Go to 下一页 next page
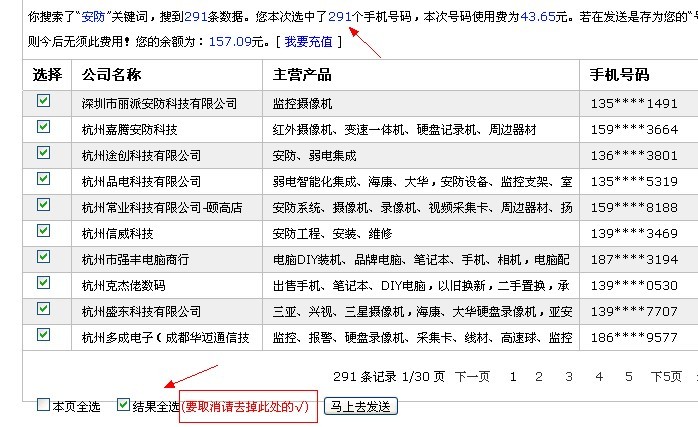The height and width of the screenshot is (427, 698). pyautogui.click(x=472, y=377)
